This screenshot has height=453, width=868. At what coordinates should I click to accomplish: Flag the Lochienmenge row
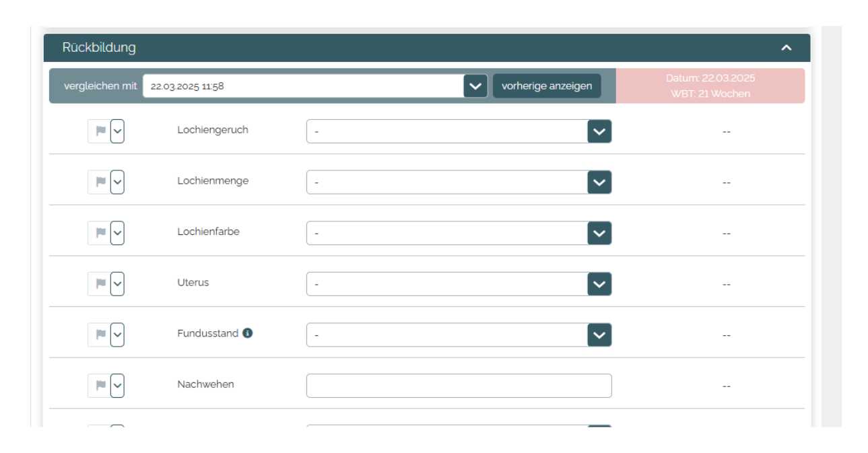click(x=100, y=182)
